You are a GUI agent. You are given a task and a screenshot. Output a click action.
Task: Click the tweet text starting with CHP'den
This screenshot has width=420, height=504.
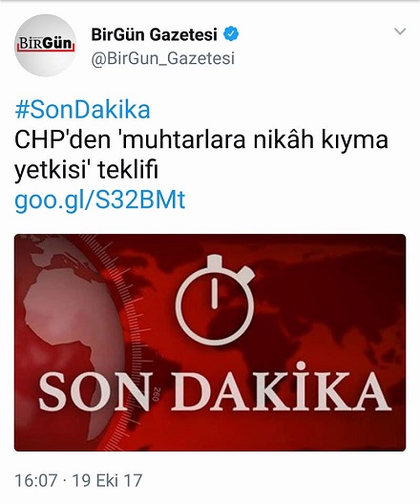[x=201, y=155]
